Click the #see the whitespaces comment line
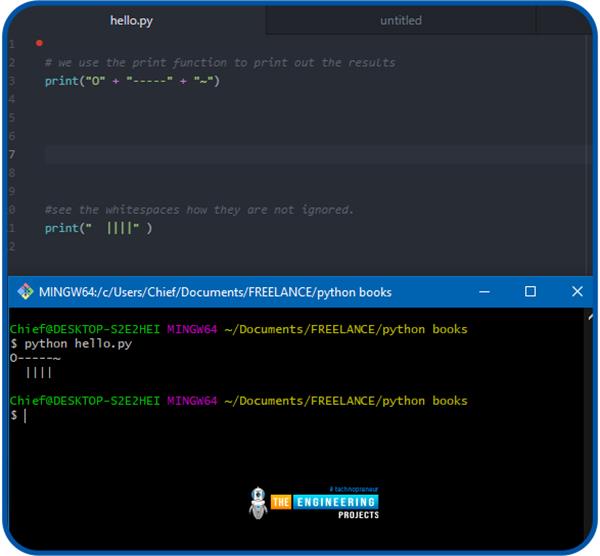600x556 pixels. (x=199, y=210)
